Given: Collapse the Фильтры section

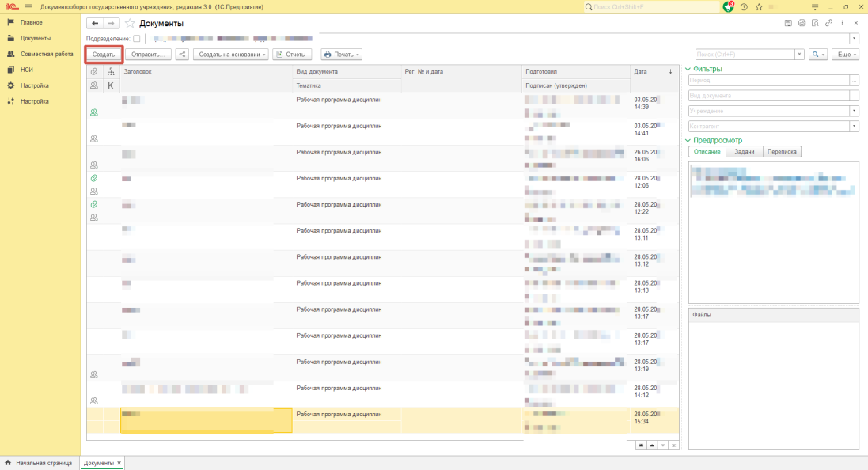Looking at the screenshot, I should 688,69.
